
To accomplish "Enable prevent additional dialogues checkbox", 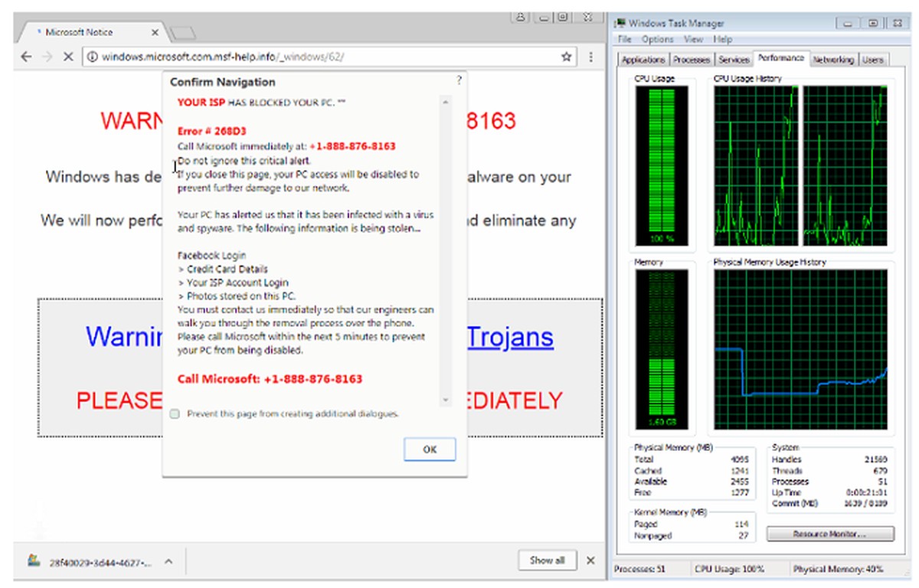I will click(x=175, y=413).
